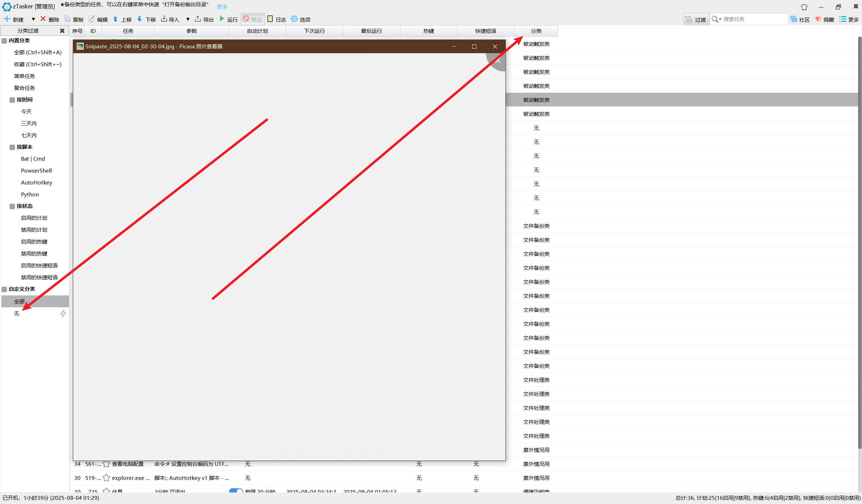Filter by AutoHotkey scripts
Screen dimensions: 862x504
(x=36, y=183)
